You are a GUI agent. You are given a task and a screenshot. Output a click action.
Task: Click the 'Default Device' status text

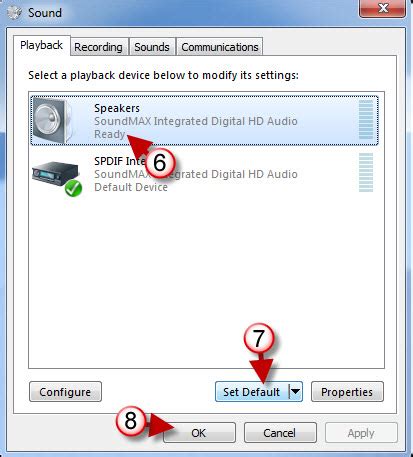pyautogui.click(x=131, y=187)
